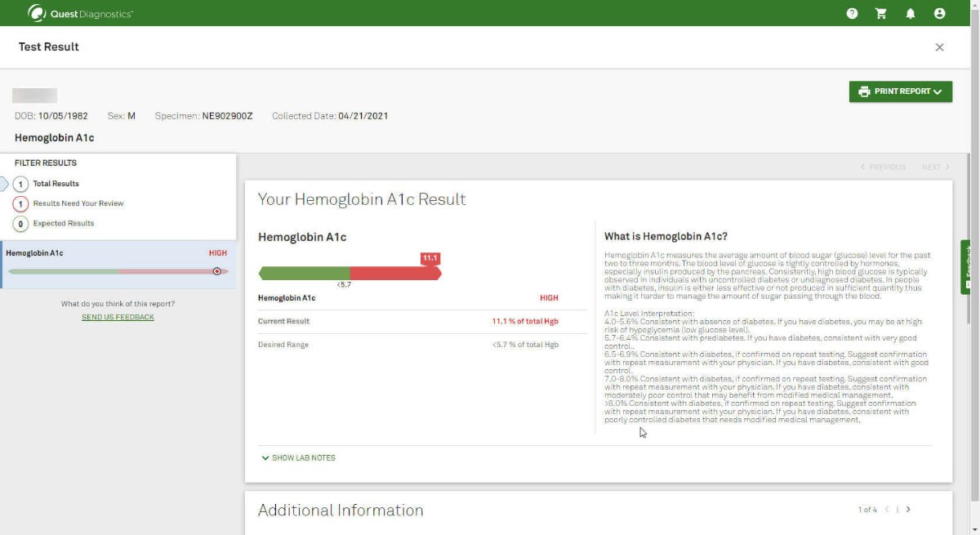Click the Next result button

click(x=935, y=167)
